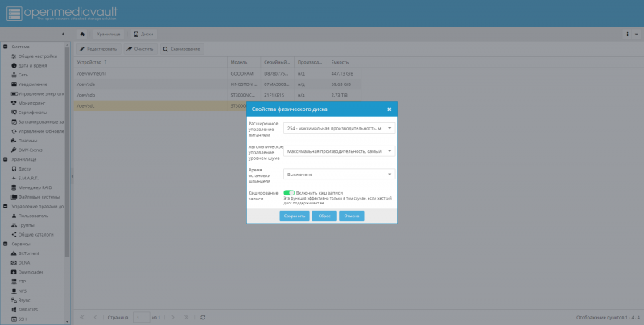Click the Сканирование toolbar button
The height and width of the screenshot is (325, 644).
[x=182, y=49]
